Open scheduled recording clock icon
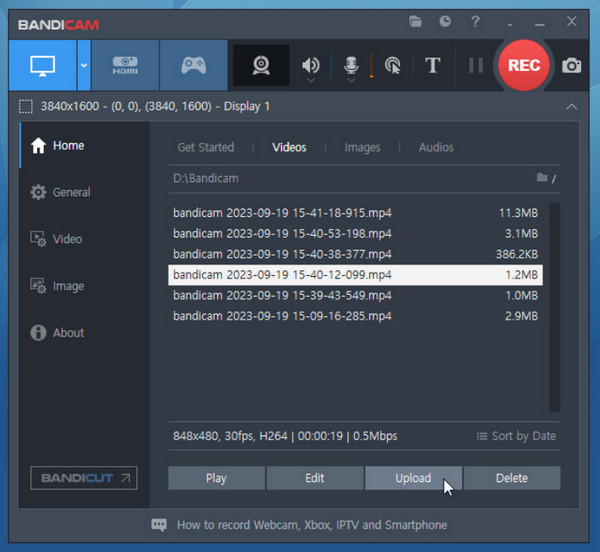Screen dimensions: 600x552 tap(445, 21)
